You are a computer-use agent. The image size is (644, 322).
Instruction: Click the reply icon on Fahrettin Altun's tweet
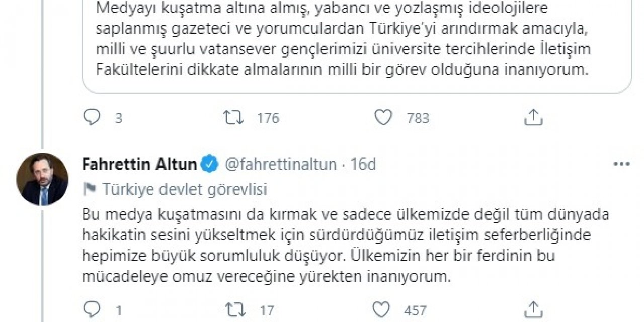93,308
